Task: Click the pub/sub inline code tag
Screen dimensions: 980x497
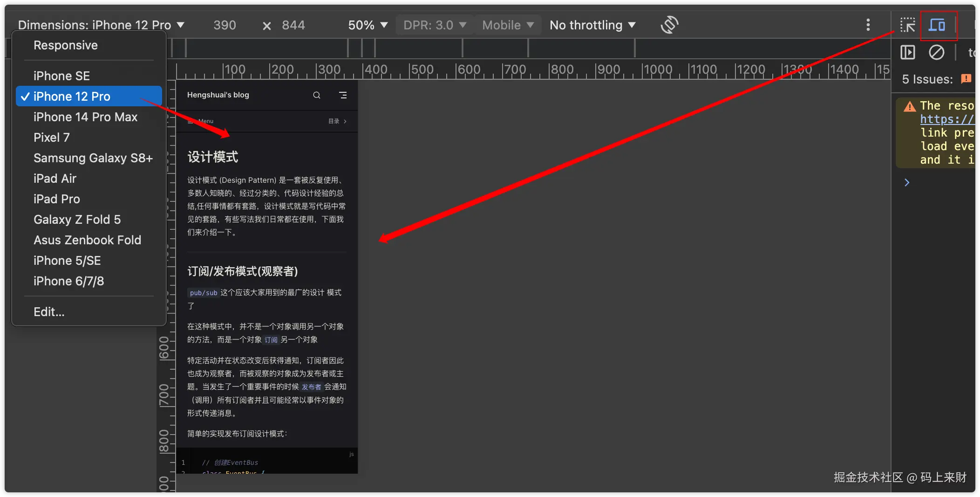Action: (x=204, y=293)
